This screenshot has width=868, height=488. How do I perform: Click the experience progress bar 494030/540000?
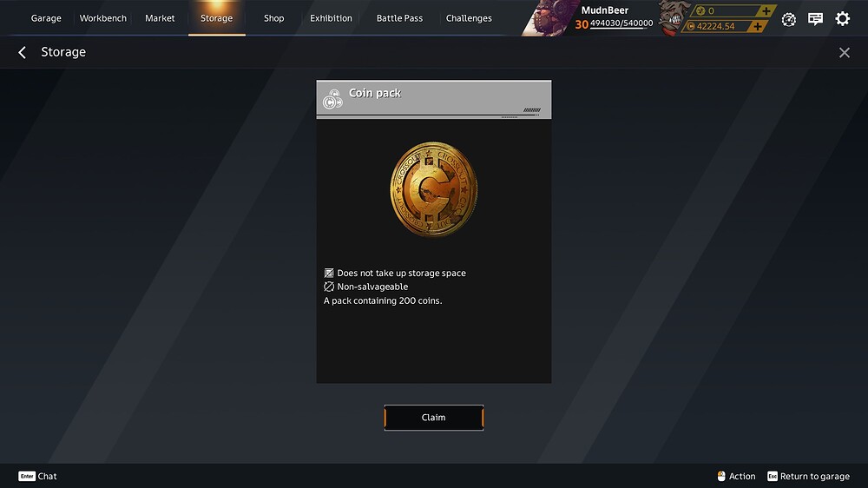click(x=621, y=23)
